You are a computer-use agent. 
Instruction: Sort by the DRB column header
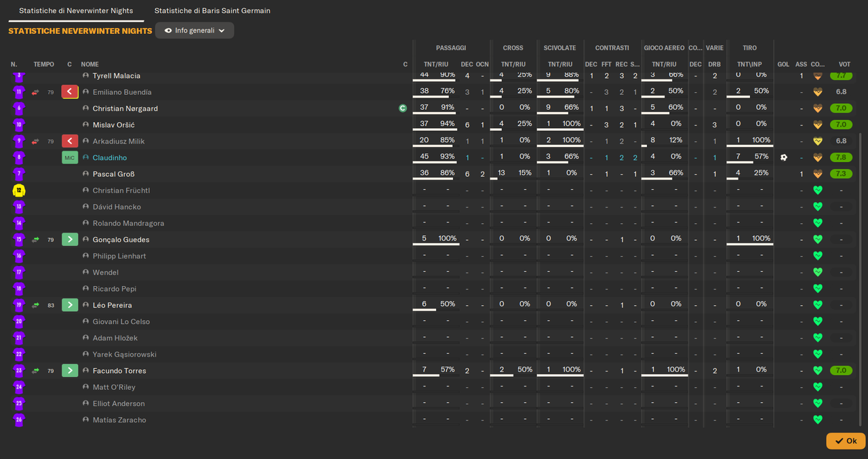pyautogui.click(x=714, y=64)
